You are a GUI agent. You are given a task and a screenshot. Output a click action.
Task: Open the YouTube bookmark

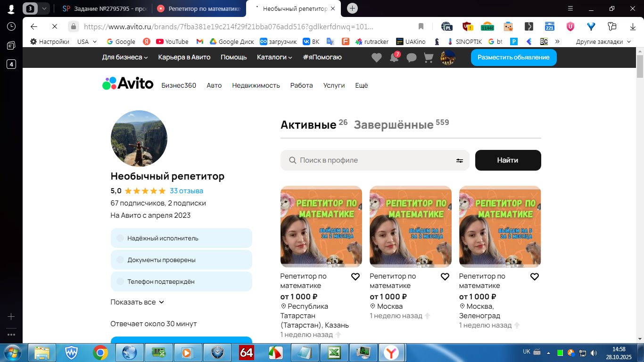click(x=172, y=41)
